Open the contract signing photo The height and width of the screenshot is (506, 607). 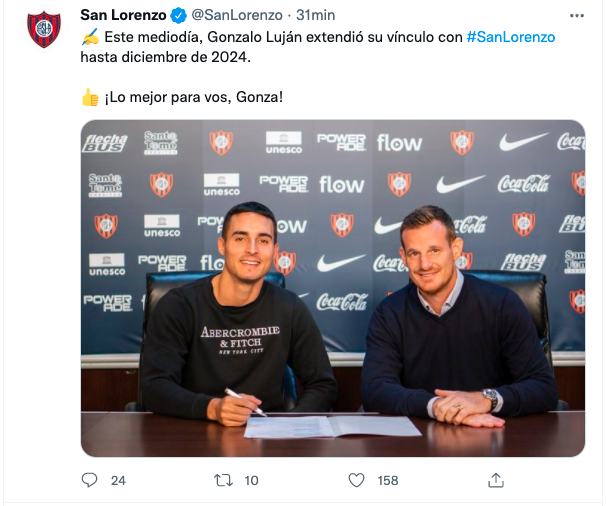(333, 288)
